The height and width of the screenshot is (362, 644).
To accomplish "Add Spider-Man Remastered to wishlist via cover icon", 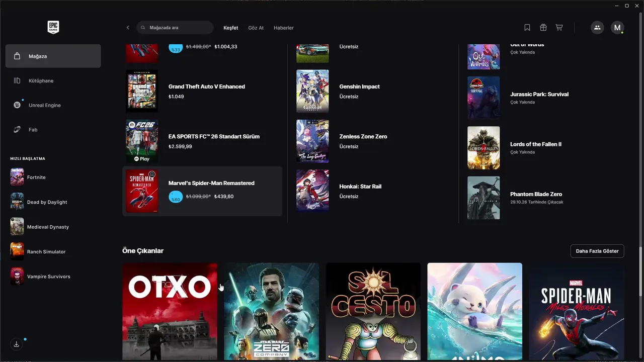I will pos(152,174).
